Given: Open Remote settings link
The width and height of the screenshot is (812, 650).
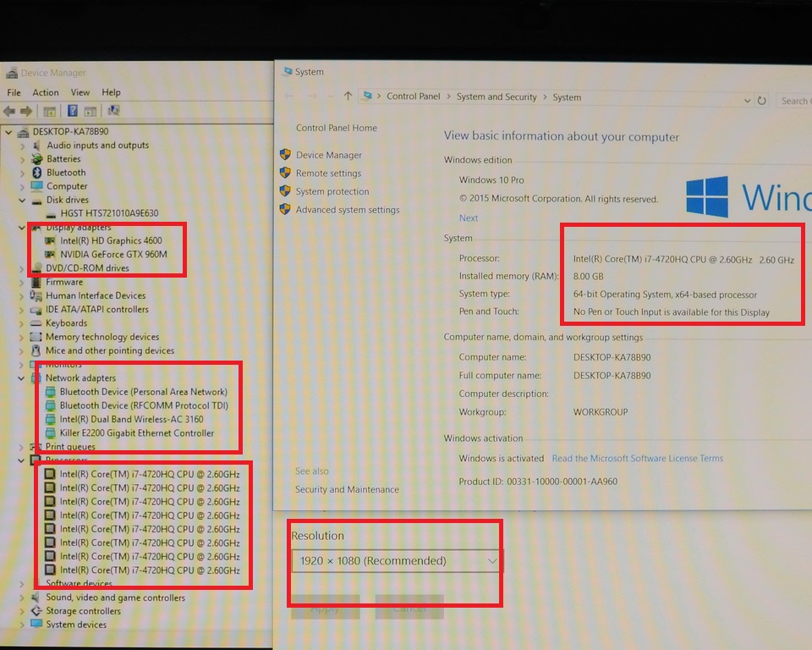Looking at the screenshot, I should [329, 174].
